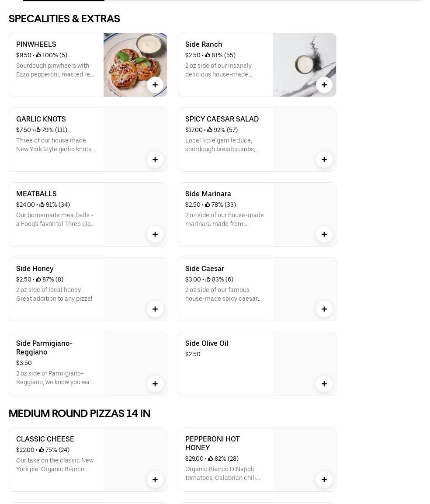Open MEATBALLS item details
Screen dimensions: 430x504
point(36,194)
